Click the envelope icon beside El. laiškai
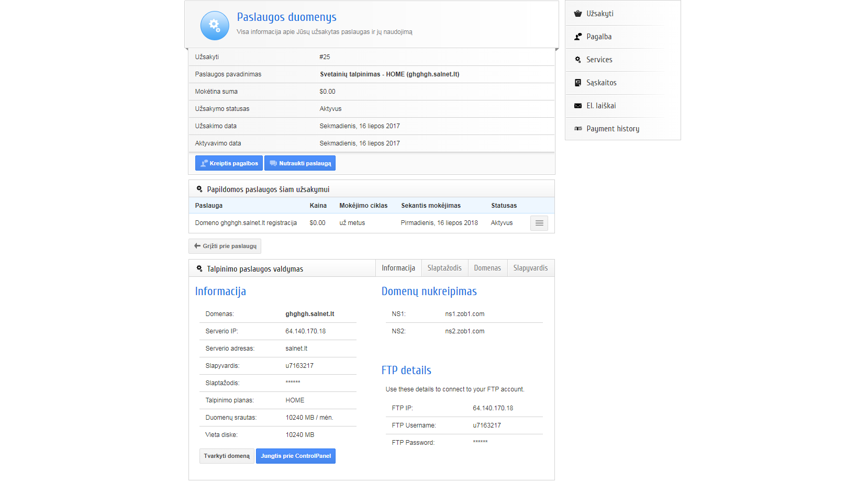This screenshot has height=494, width=868. point(578,106)
